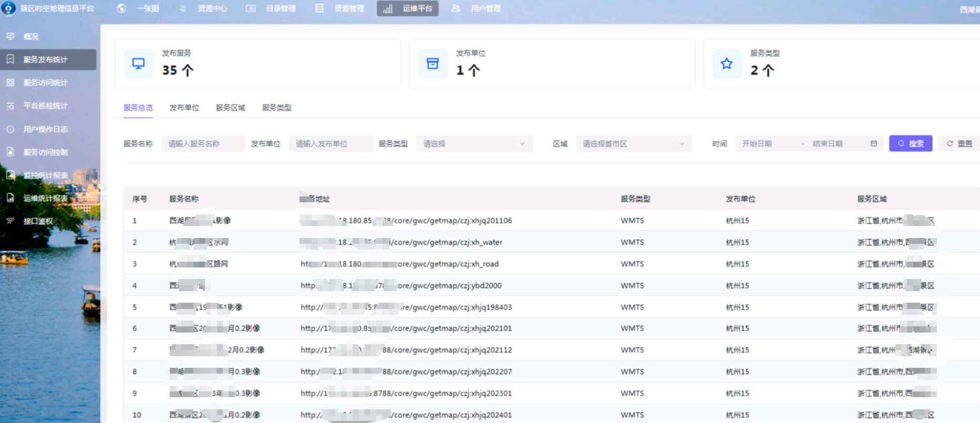This screenshot has height=423, width=980.
Task: Select 监控统计报表 in the sidebar
Action: pos(45,175)
